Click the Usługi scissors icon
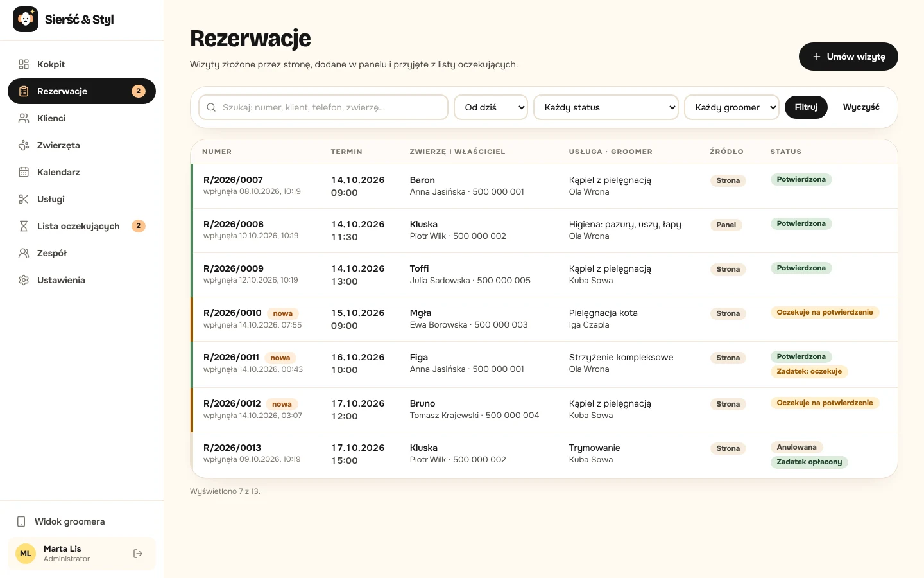This screenshot has height=578, width=924. [x=24, y=199]
